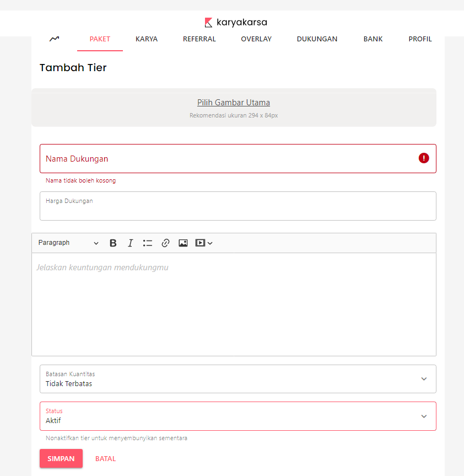Screen dimensions: 464x476
Task: Click the KaryaKarsa logo
Action: coord(235,23)
